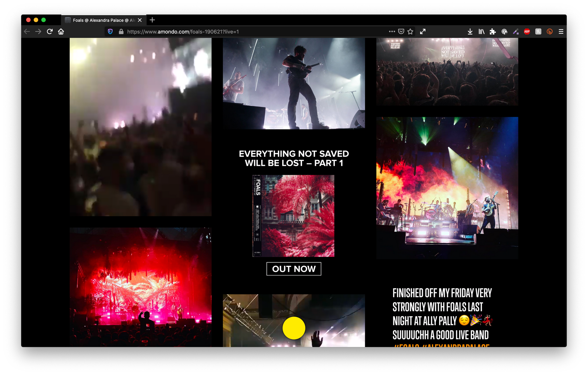Open the fiery green-lit stage photo
The image size is (588, 375).
click(447, 188)
